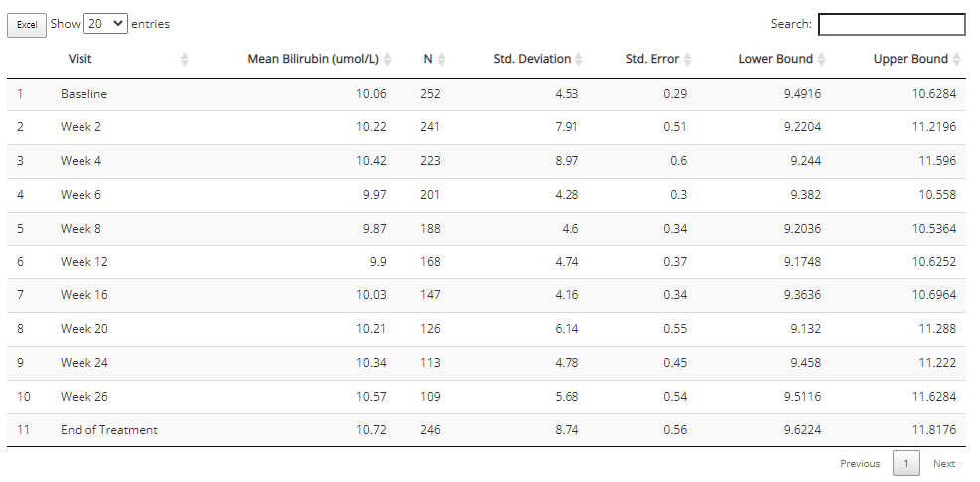Go to Previous page
Screen dimensions: 980x482
(860, 463)
